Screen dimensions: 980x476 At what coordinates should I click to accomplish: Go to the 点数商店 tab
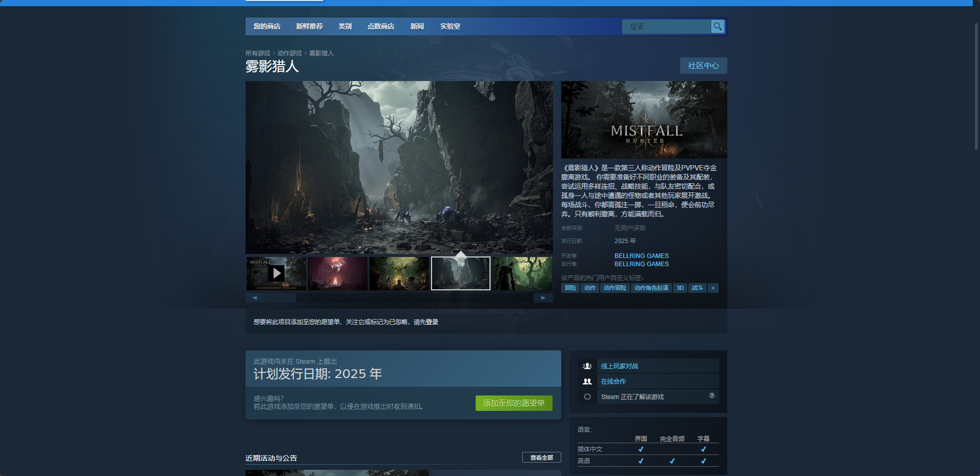click(381, 26)
